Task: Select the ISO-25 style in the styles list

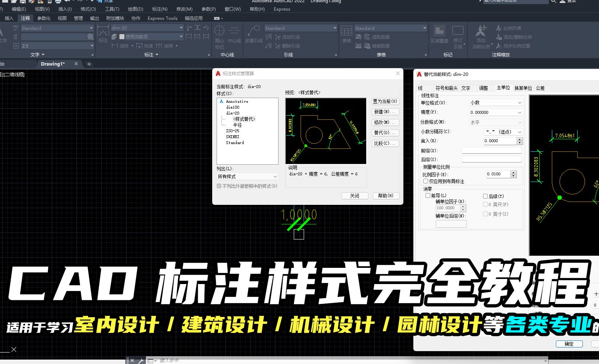Action: click(x=233, y=130)
